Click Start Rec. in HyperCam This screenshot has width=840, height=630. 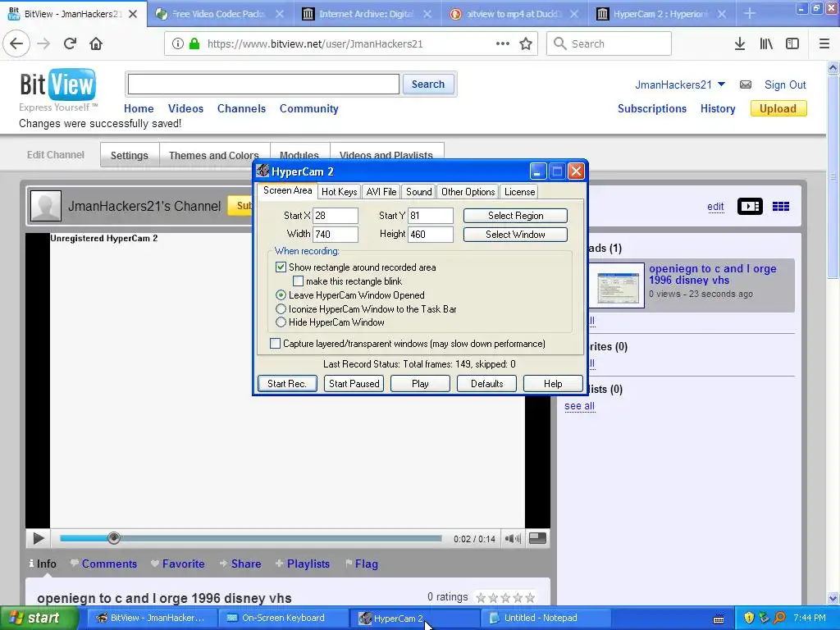click(287, 384)
